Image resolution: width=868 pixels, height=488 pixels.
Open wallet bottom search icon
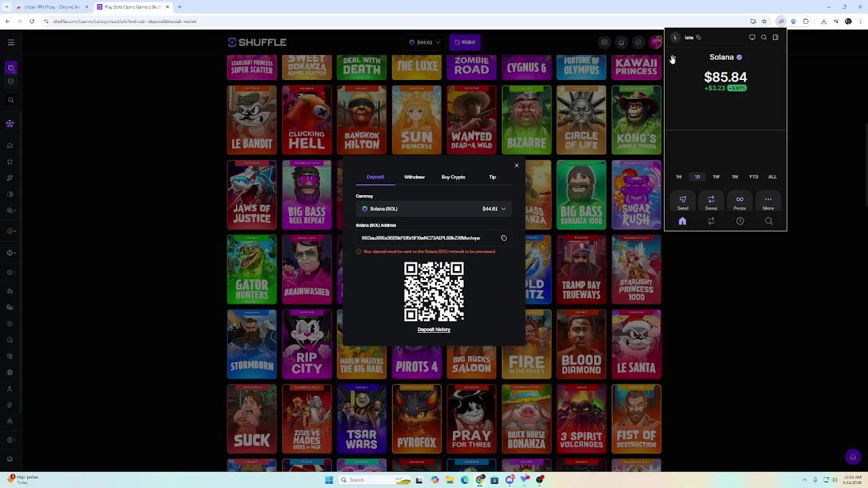coord(769,221)
